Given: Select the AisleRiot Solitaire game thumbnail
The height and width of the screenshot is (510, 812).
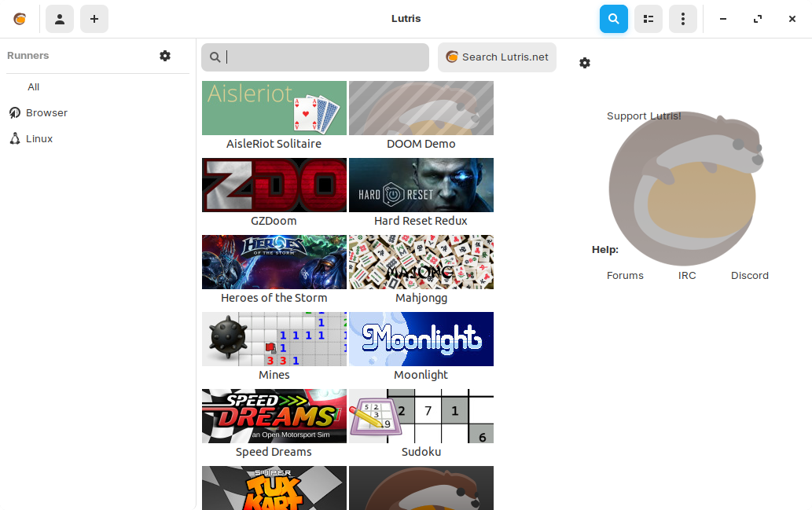Looking at the screenshot, I should [x=274, y=108].
